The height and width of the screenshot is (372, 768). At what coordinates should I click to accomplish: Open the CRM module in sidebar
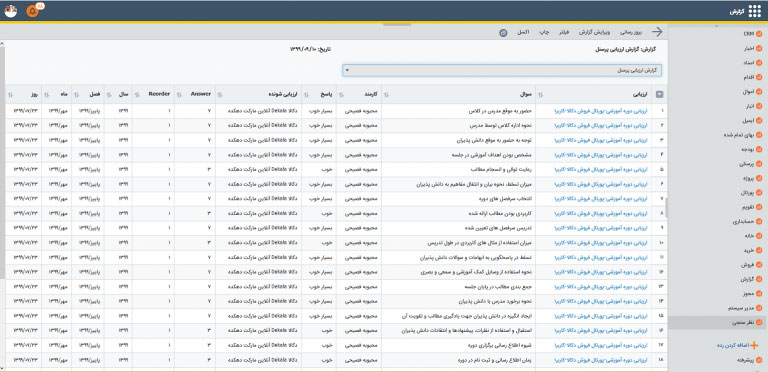(752, 34)
